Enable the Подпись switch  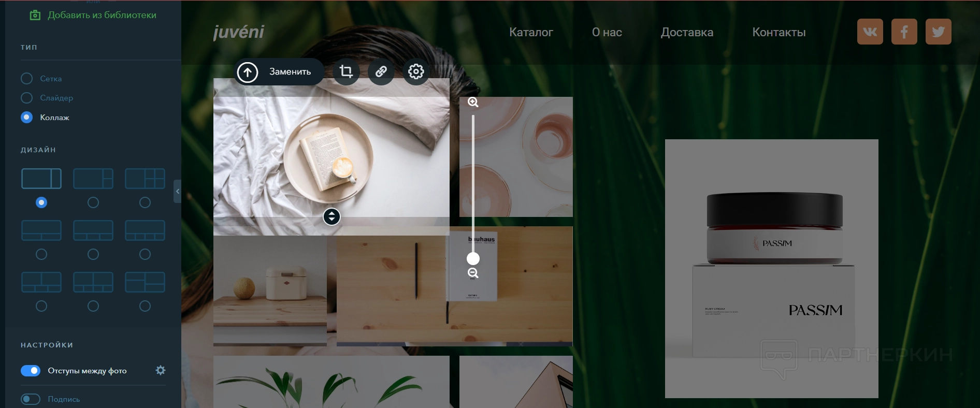pos(31,399)
